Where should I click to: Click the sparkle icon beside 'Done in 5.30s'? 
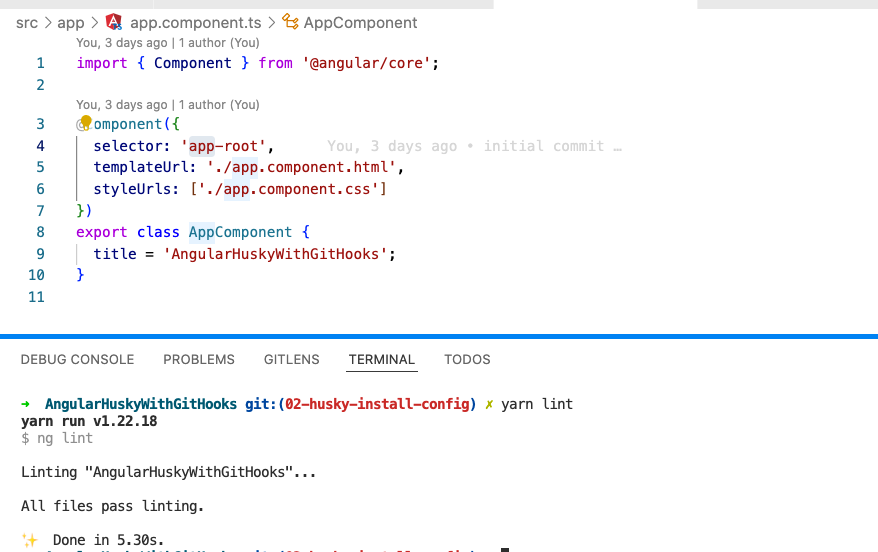tap(30, 540)
